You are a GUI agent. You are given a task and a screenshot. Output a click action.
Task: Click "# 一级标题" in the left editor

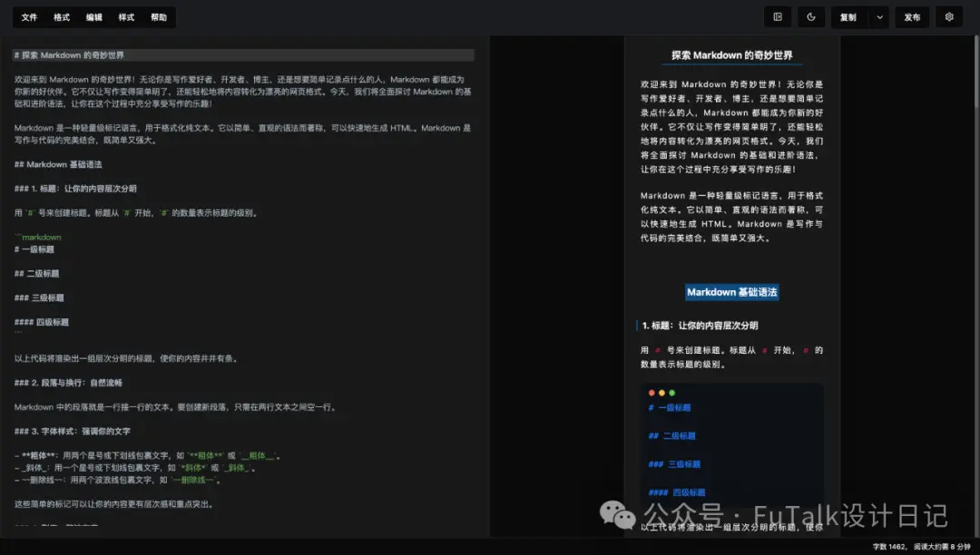tap(34, 249)
